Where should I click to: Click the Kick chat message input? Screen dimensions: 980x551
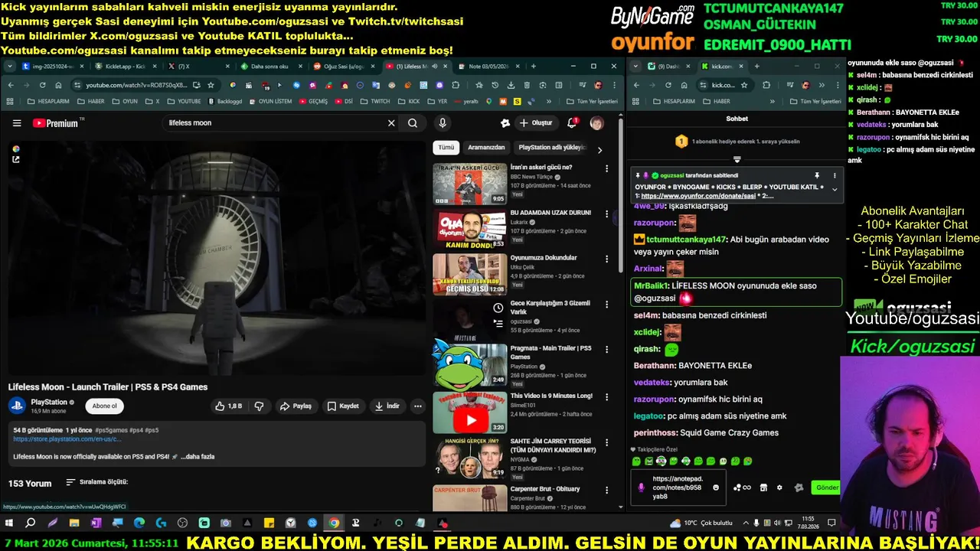point(680,487)
